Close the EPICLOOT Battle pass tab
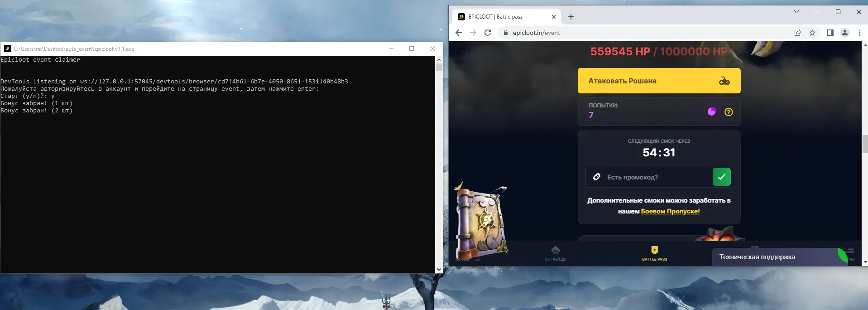Image resolution: width=868 pixels, height=310 pixels. point(553,17)
